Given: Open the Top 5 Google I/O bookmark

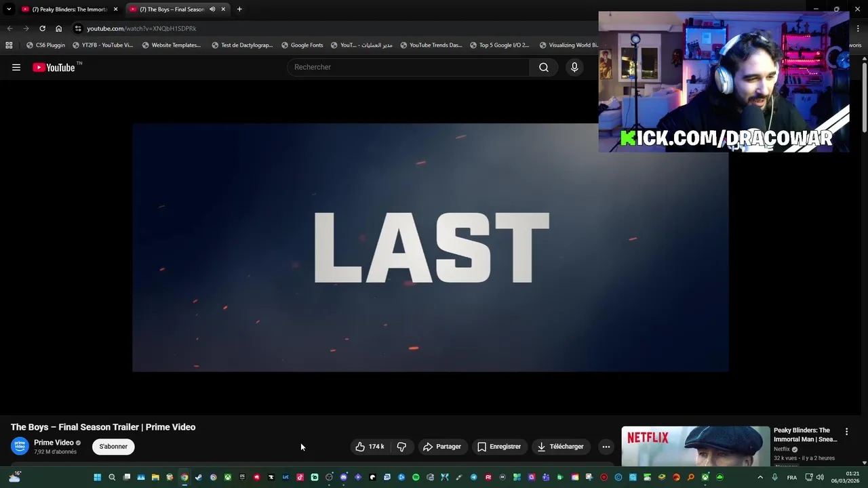Looking at the screenshot, I should pyautogui.click(x=499, y=45).
